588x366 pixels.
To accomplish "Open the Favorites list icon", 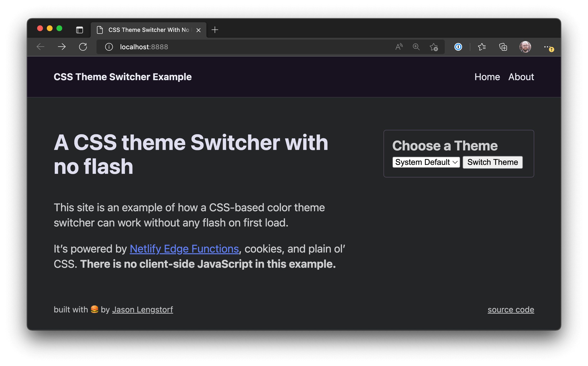I will (482, 47).
